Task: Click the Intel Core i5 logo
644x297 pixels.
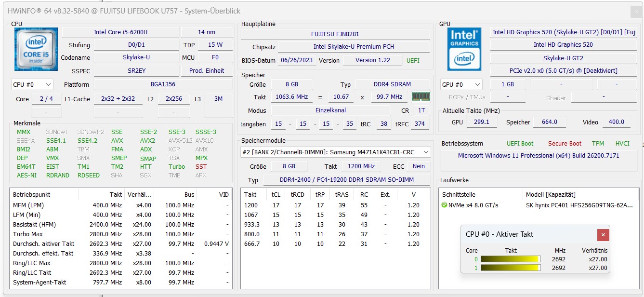Action: pyautogui.click(x=36, y=49)
